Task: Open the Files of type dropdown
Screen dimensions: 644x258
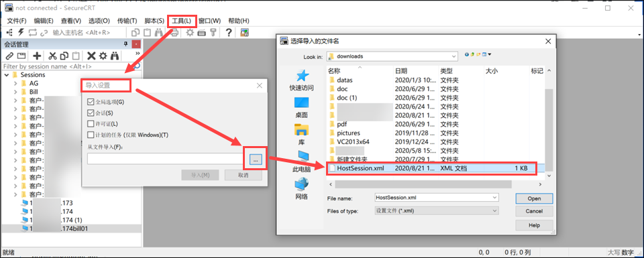Action: point(436,210)
